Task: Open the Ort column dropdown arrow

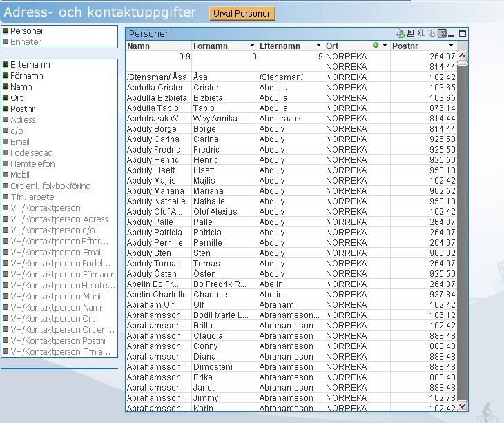Action: (x=385, y=46)
